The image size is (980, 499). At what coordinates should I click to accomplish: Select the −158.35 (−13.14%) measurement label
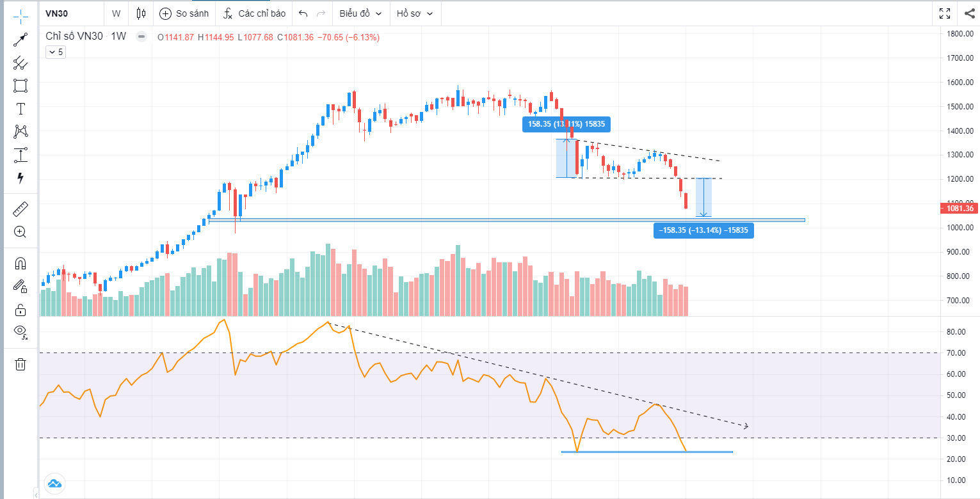[x=703, y=231]
